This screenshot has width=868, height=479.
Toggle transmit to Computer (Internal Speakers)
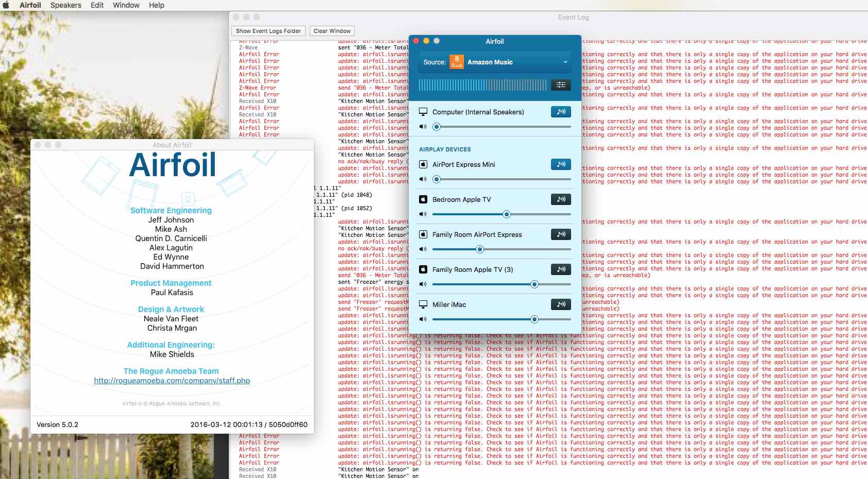pos(561,112)
